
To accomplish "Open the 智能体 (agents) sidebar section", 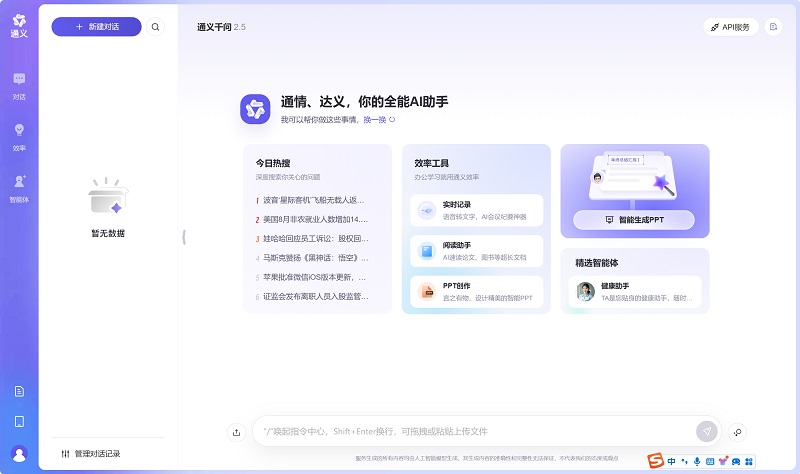I will pyautogui.click(x=19, y=189).
